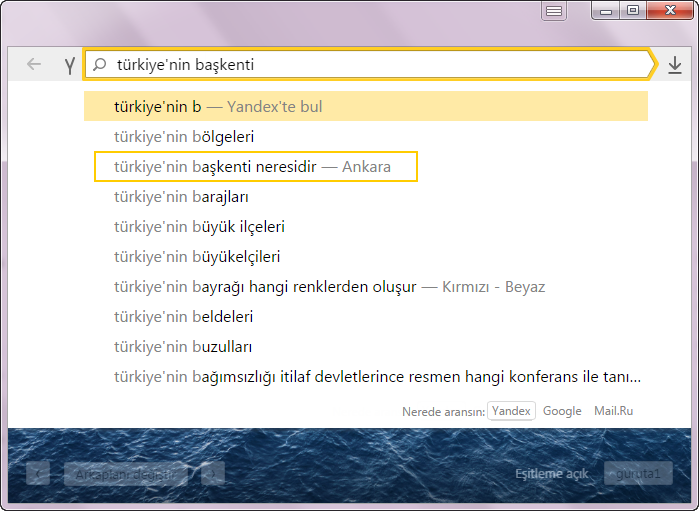Choose Google as the search engine
699x511 pixels.
tap(562, 411)
